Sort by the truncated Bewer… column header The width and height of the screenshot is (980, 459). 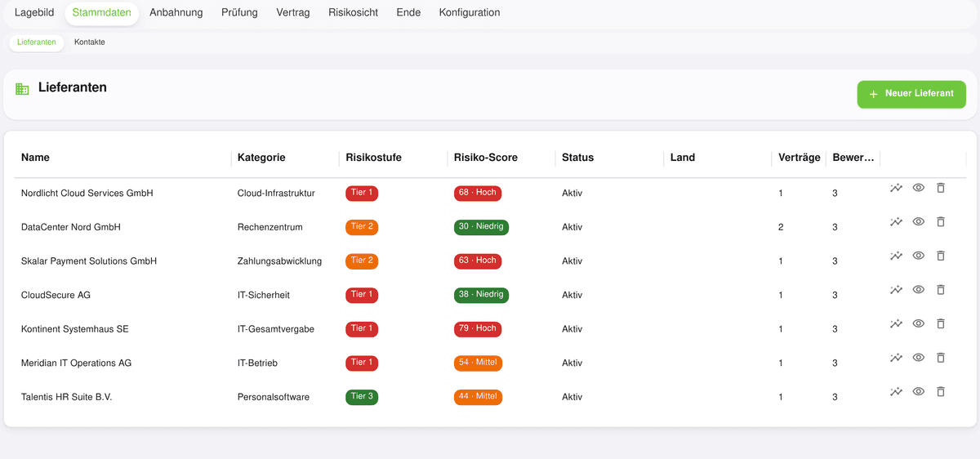click(x=853, y=158)
